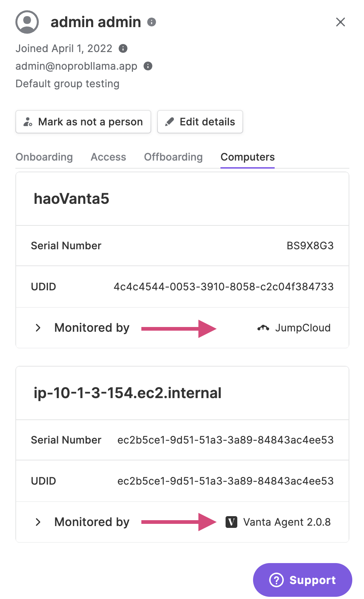Open the Support chat button

[302, 580]
